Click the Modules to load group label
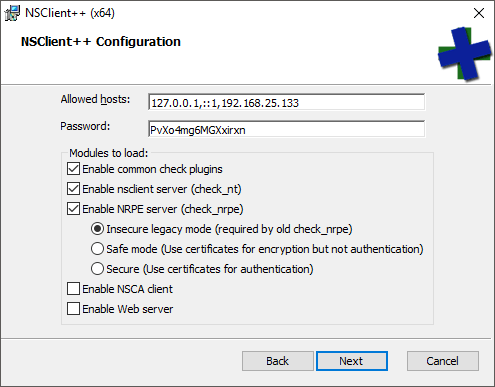Image resolution: width=495 pixels, height=387 pixels. click(x=109, y=153)
